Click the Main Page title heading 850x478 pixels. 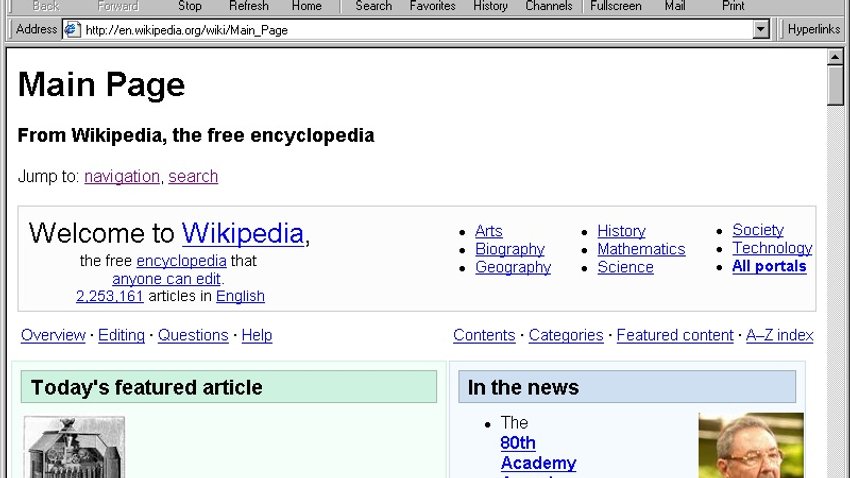(101, 85)
